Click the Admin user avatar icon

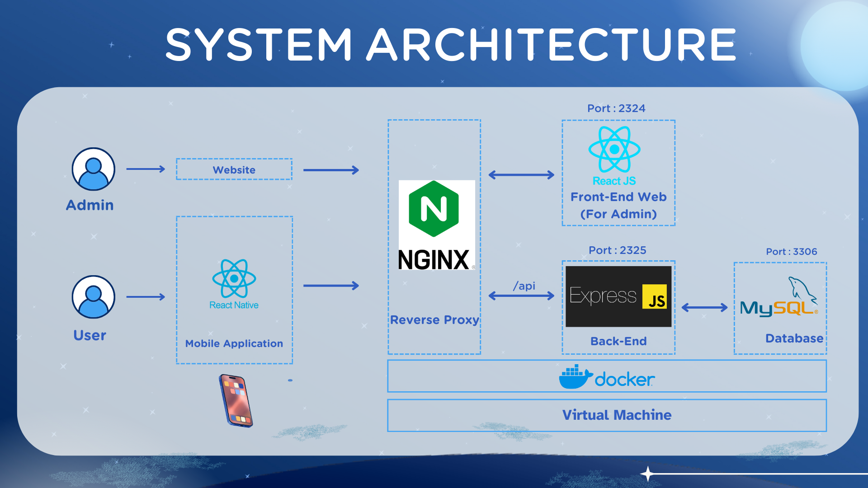click(x=94, y=169)
